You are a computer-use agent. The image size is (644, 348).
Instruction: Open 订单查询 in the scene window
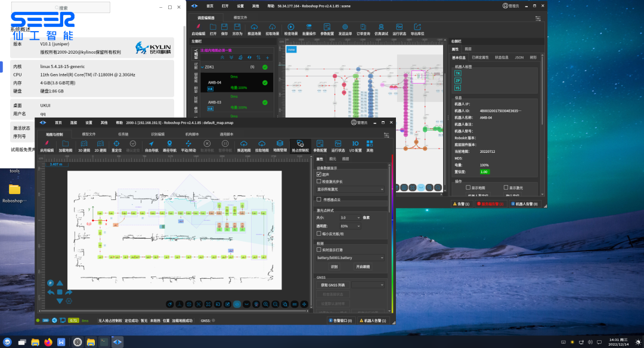click(x=363, y=30)
